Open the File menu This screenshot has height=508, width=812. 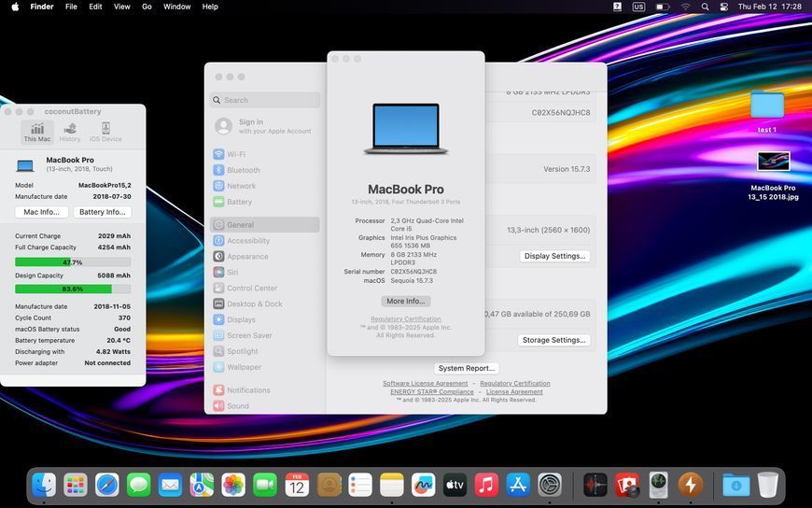point(71,7)
